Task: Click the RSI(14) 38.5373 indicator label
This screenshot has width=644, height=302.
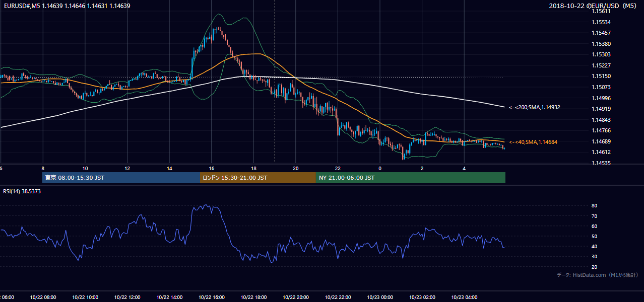Action: pyautogui.click(x=22, y=191)
